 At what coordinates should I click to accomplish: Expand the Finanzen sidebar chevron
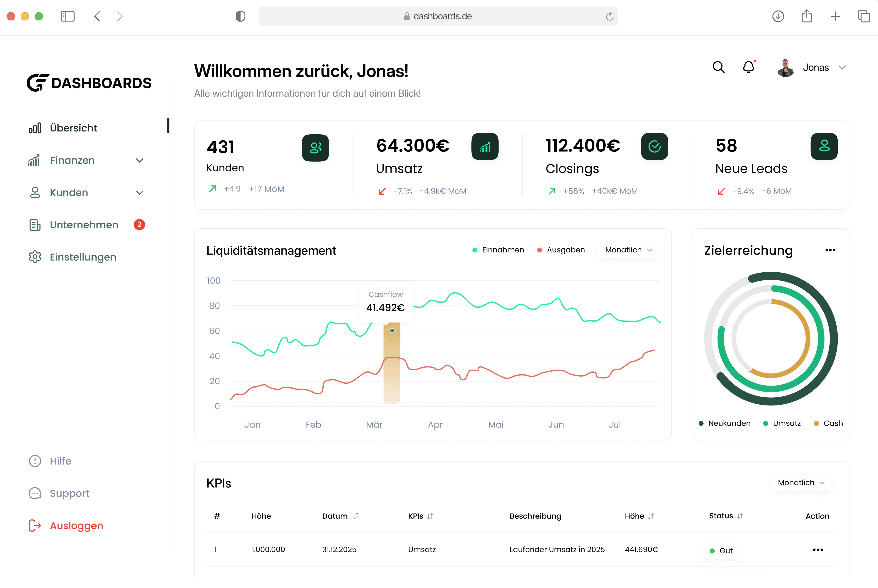pos(140,161)
